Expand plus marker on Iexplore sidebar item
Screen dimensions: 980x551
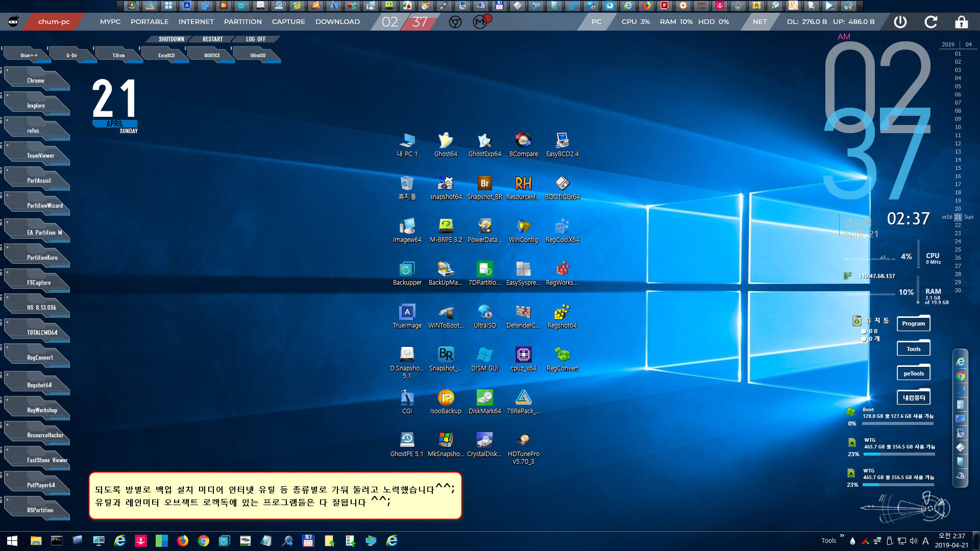tap(7, 95)
